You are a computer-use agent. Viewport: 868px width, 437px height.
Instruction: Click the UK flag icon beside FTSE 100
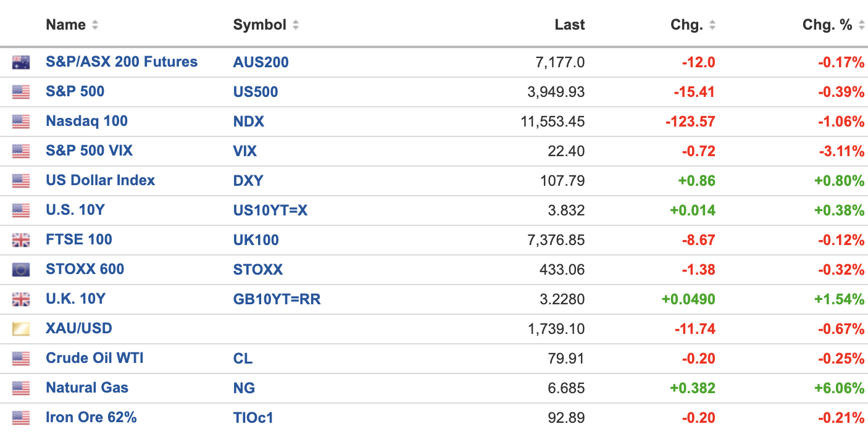20,240
